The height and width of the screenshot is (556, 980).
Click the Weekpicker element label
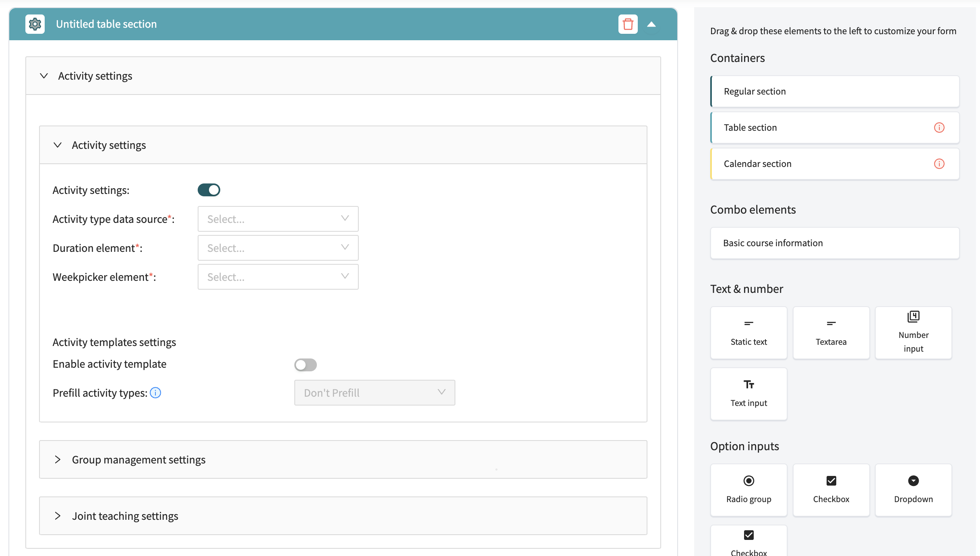pyautogui.click(x=104, y=277)
